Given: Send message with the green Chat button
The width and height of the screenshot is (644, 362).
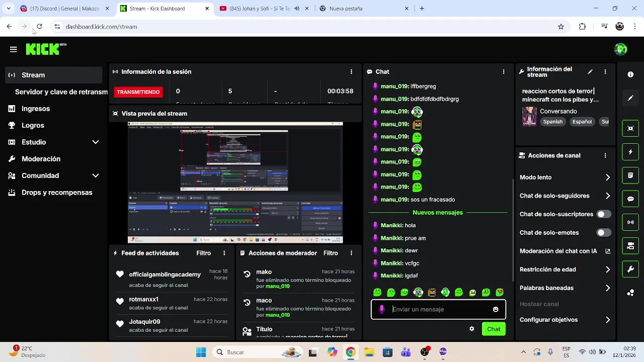Looking at the screenshot, I should coord(494,329).
